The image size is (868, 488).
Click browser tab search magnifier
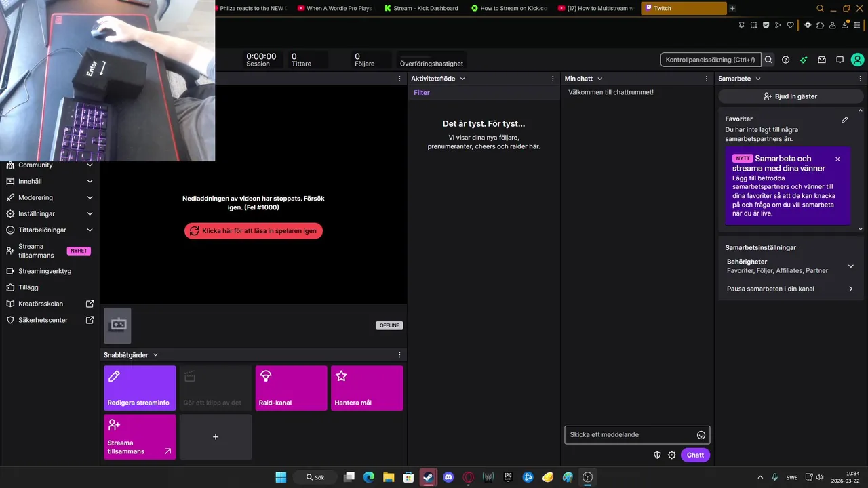820,8
